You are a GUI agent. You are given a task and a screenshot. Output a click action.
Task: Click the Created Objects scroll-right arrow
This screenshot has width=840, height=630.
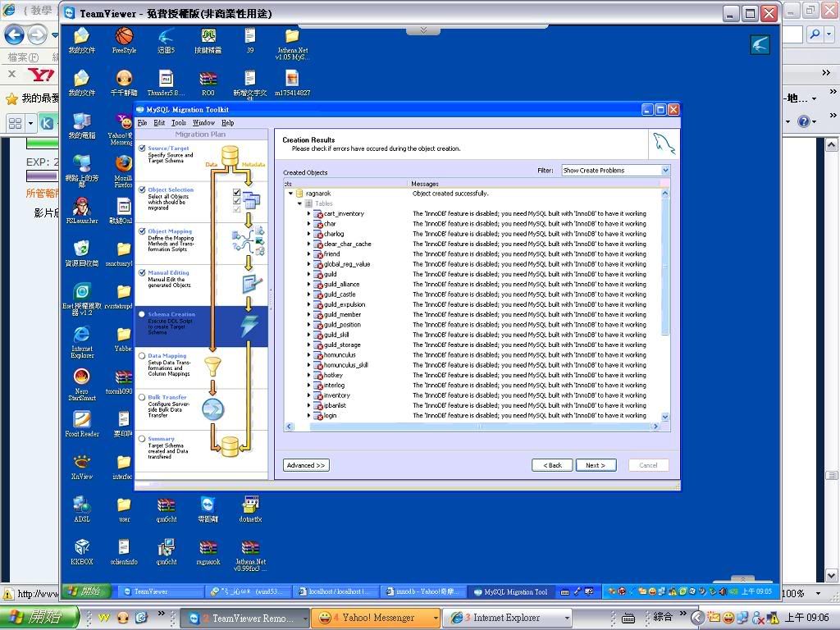655,427
